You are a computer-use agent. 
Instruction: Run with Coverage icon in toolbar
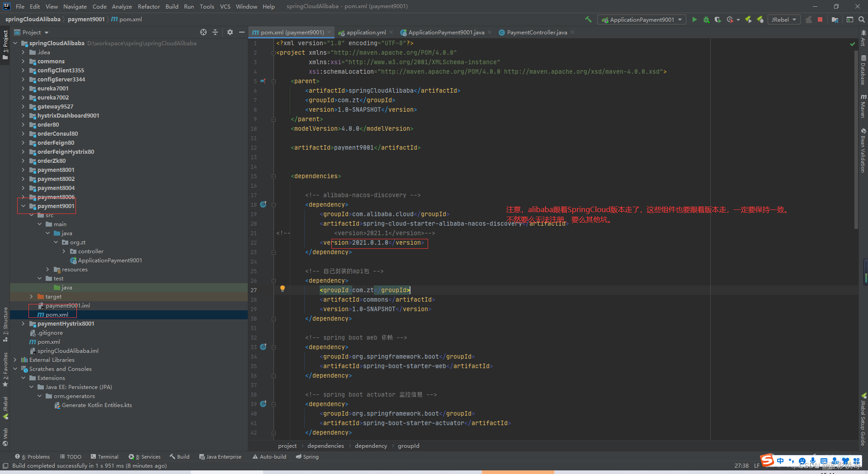tap(717, 19)
